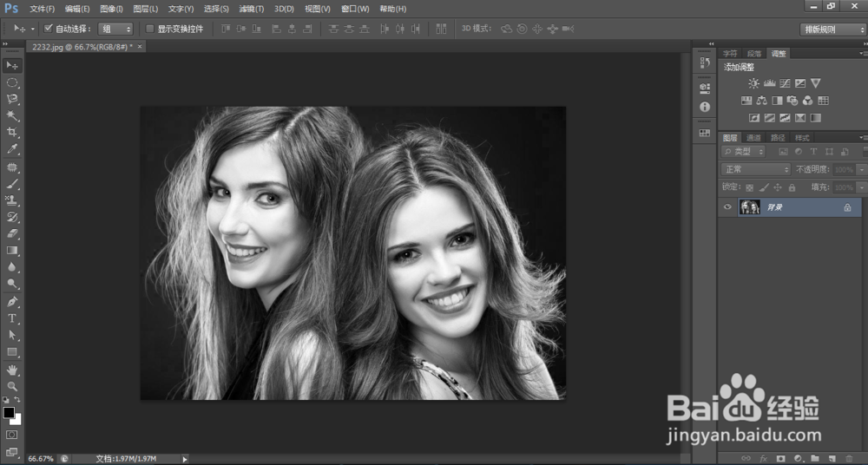868x465 pixels.
Task: Add a Black & White adjustment
Action: [x=777, y=100]
